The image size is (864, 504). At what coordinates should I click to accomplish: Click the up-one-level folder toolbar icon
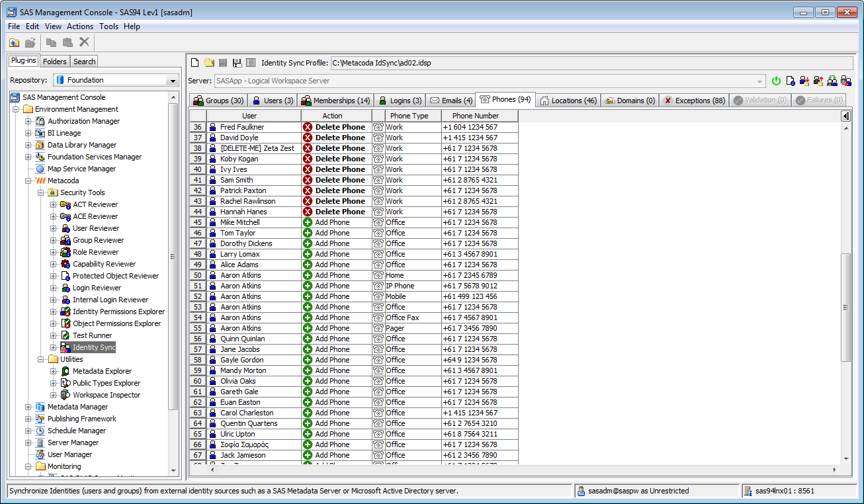pyautogui.click(x=14, y=42)
